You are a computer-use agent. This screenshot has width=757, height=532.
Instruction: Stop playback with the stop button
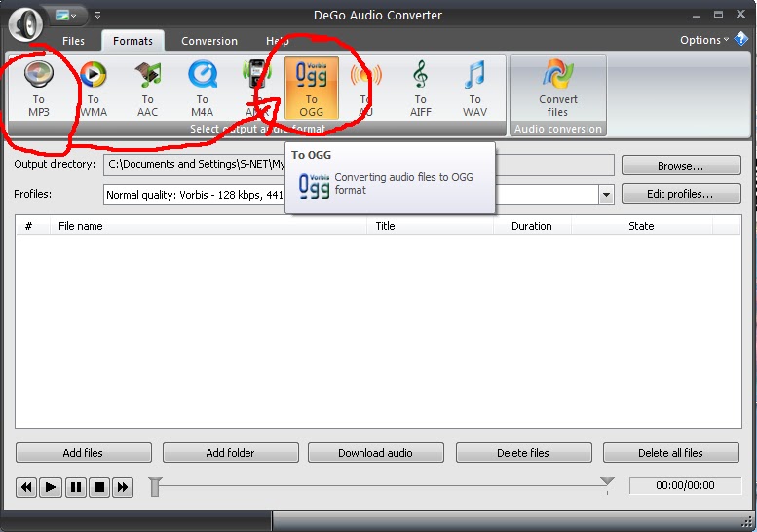[99, 487]
